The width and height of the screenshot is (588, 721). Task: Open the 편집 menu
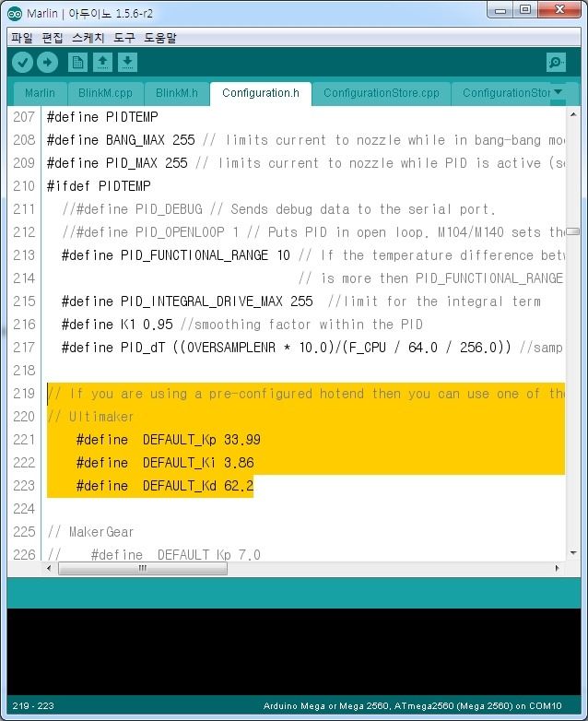coord(53,38)
